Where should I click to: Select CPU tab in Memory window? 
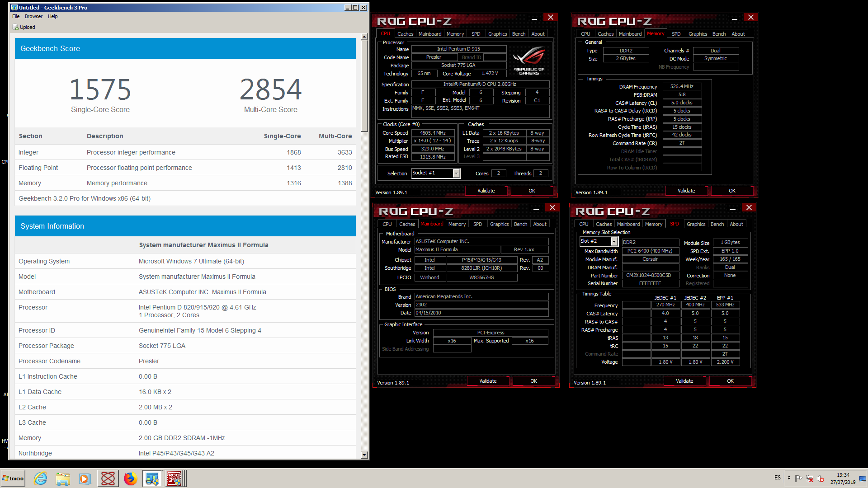point(585,34)
